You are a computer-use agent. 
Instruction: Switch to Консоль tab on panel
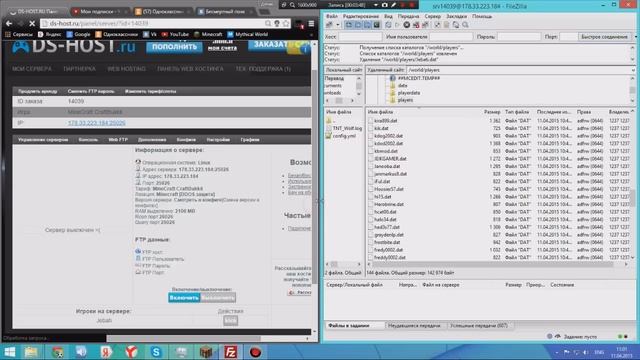point(88,140)
